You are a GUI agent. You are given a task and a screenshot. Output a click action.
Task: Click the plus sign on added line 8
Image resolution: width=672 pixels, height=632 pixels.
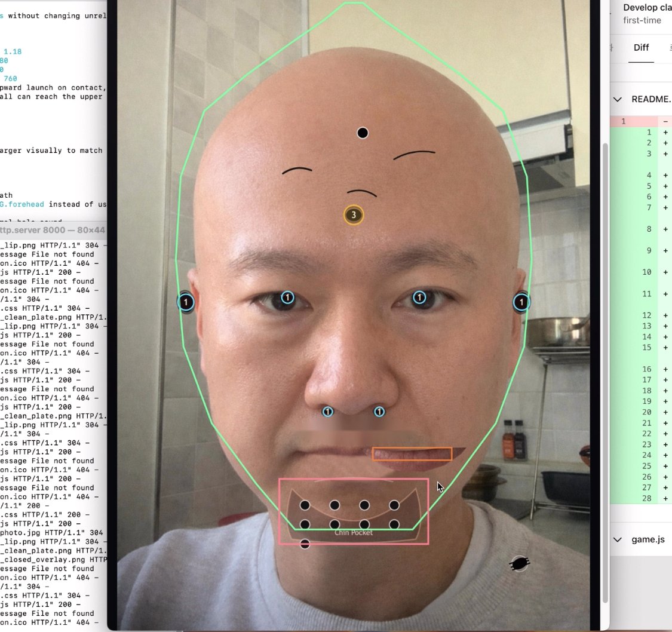[665, 229]
